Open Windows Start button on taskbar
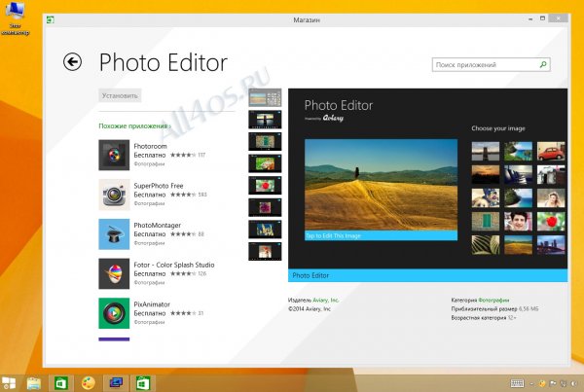The width and height of the screenshot is (584, 392). (x=10, y=382)
